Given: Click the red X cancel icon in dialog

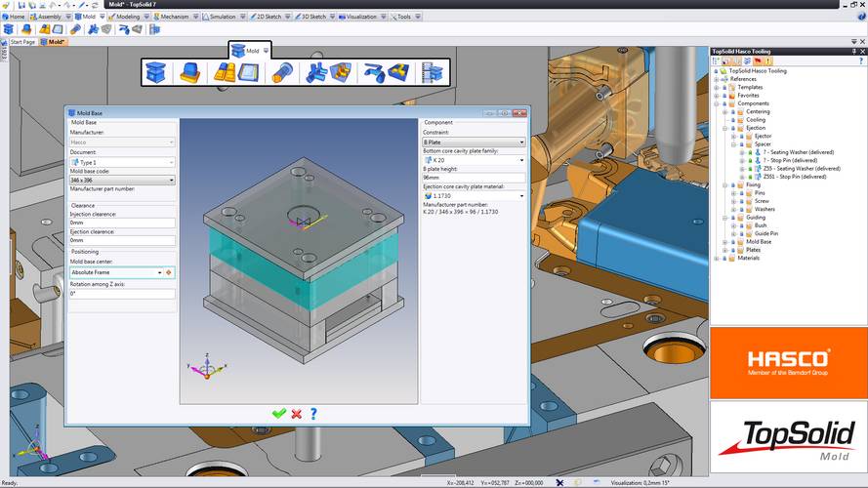Looking at the screenshot, I should (296, 414).
